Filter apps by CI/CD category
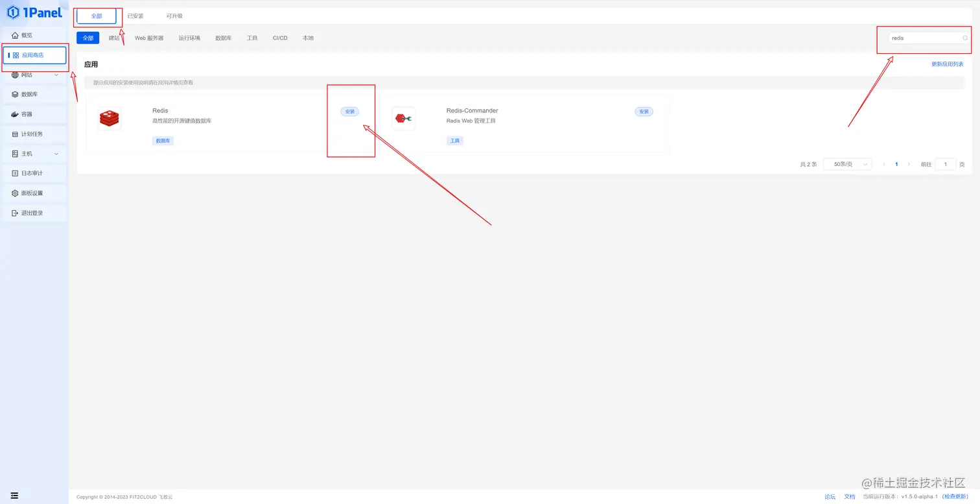Viewport: 980px width, 504px height. tap(280, 38)
